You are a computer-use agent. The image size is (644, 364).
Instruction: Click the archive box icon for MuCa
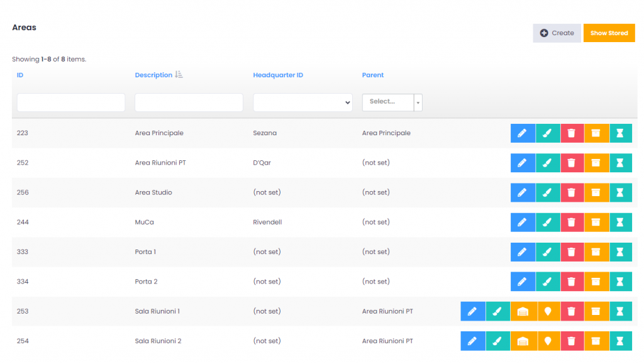[596, 222]
